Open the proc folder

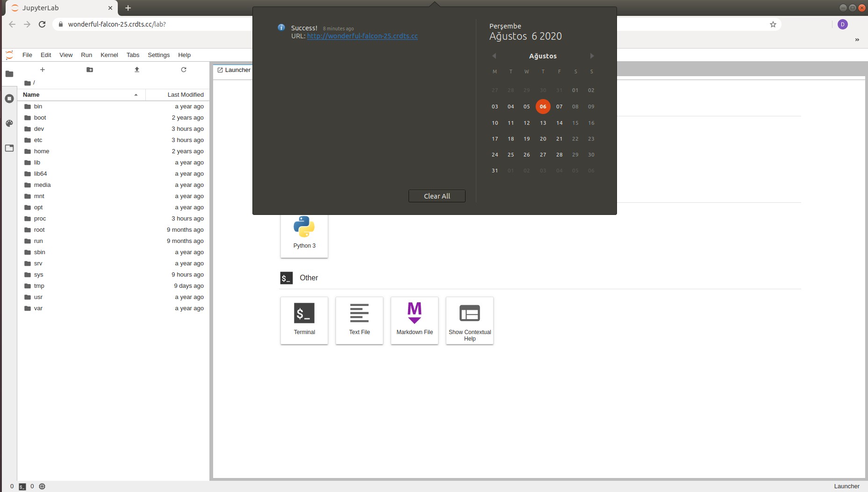pyautogui.click(x=114, y=219)
